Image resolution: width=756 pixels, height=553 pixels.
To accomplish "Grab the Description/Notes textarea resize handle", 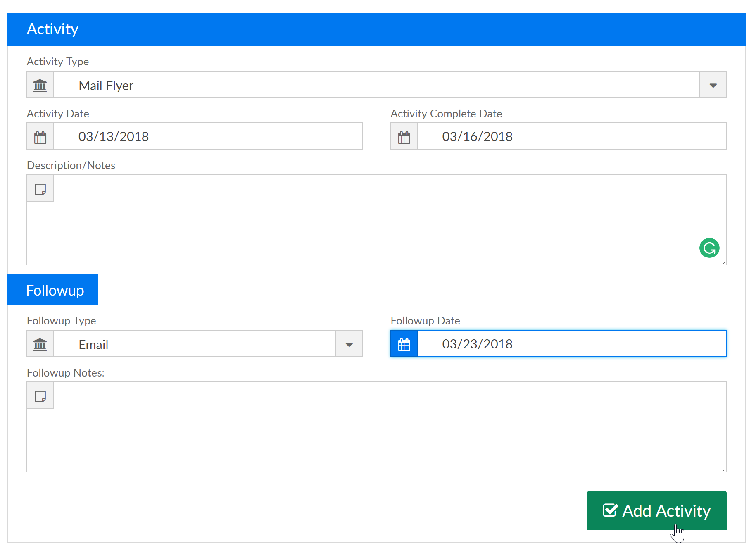I will point(723,262).
